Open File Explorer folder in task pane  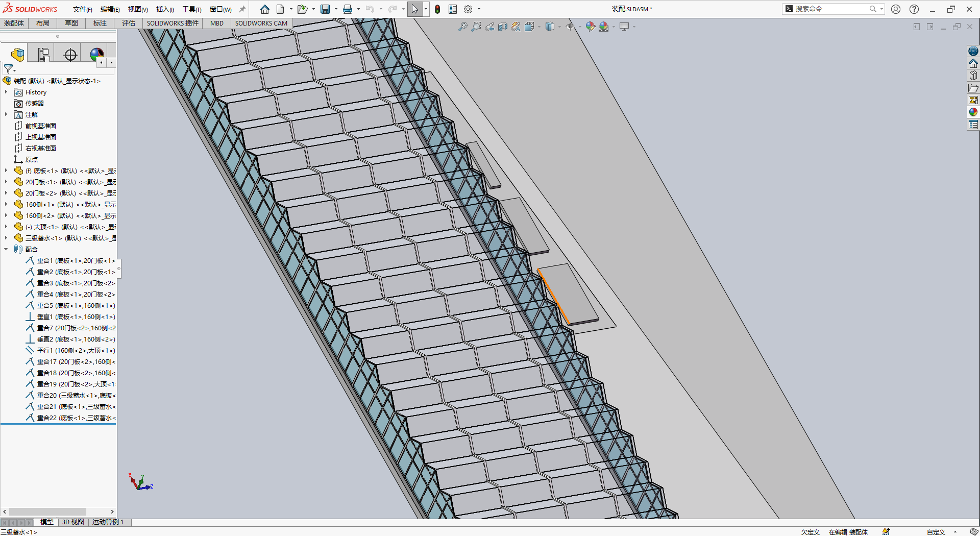click(x=973, y=88)
